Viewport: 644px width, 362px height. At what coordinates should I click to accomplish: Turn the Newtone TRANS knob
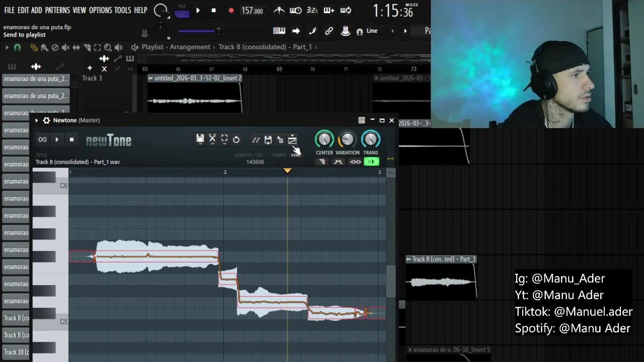pos(371,139)
